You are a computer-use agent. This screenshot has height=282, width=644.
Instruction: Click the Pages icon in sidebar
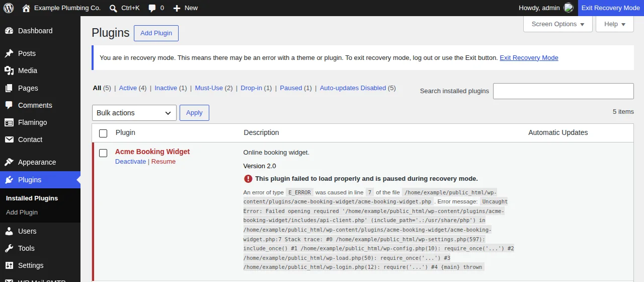click(9, 88)
